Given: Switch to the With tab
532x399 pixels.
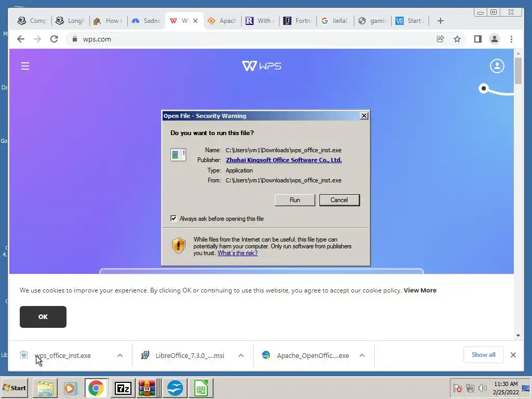Looking at the screenshot, I should (260, 21).
